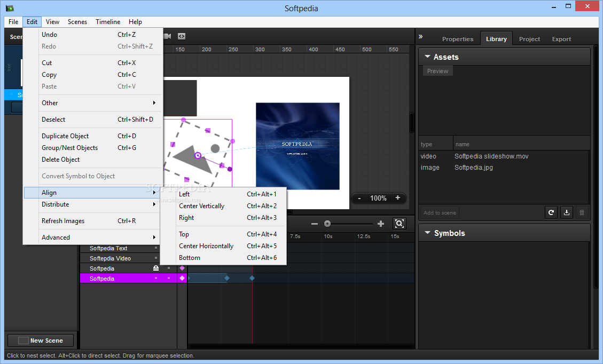
Task: Click the highlighted Align submenu entry
Action: tap(92, 193)
